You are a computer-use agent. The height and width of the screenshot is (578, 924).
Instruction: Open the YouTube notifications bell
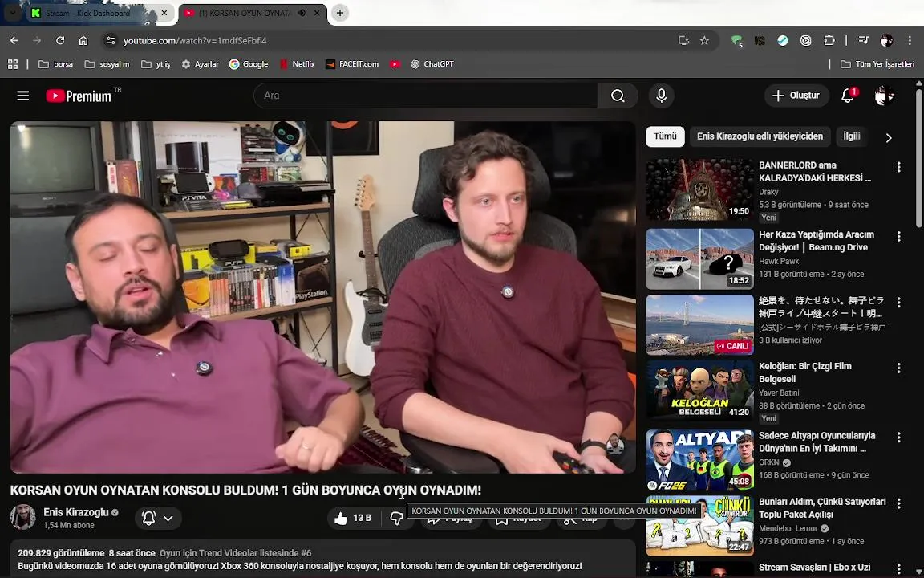(x=848, y=96)
